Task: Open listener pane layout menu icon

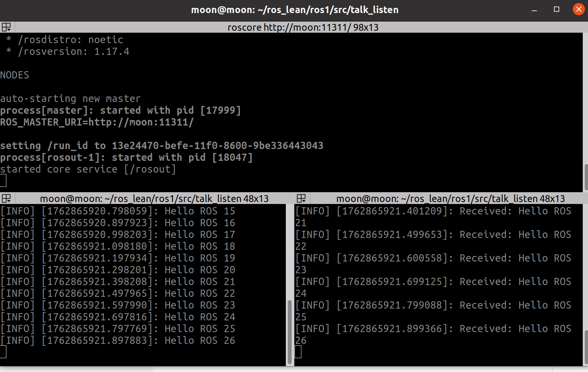Action: (301, 198)
